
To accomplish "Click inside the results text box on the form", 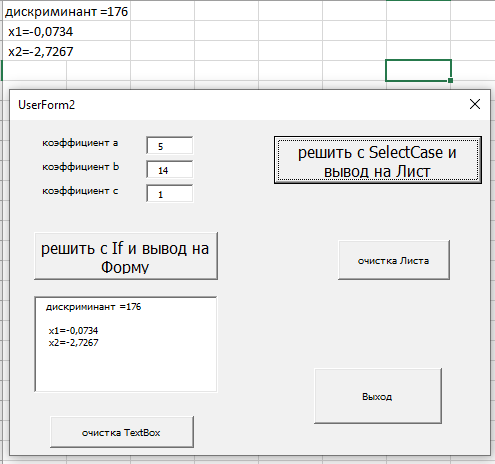I will tap(126, 344).
